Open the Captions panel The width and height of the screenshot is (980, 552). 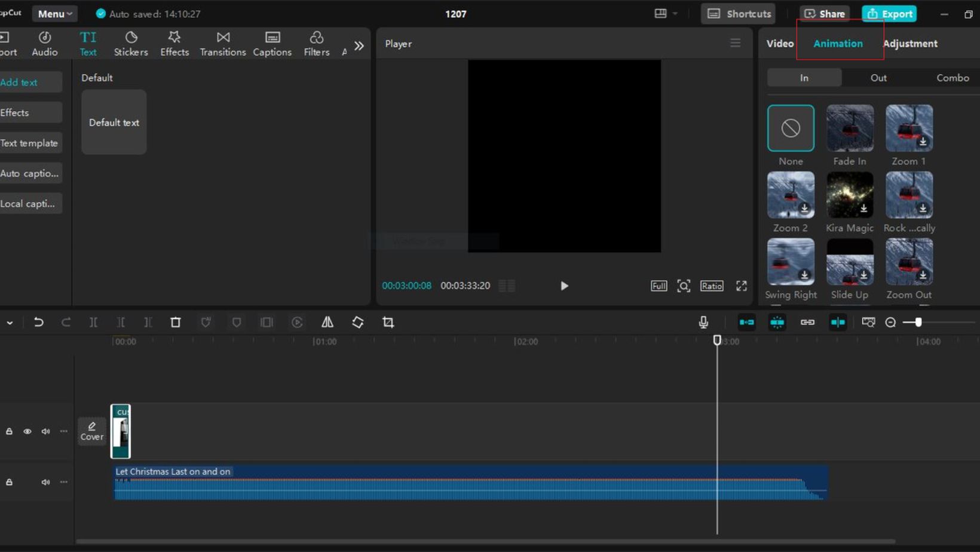272,44
